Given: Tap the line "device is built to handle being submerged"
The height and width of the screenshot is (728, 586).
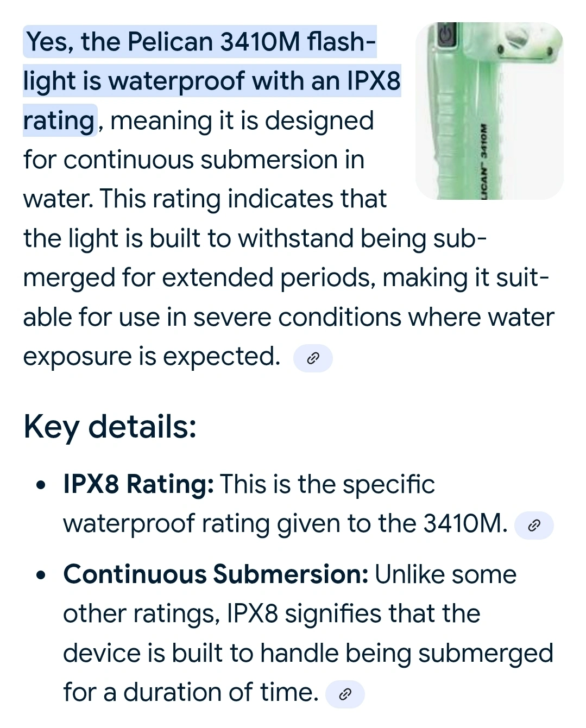Looking at the screenshot, I should (308, 654).
